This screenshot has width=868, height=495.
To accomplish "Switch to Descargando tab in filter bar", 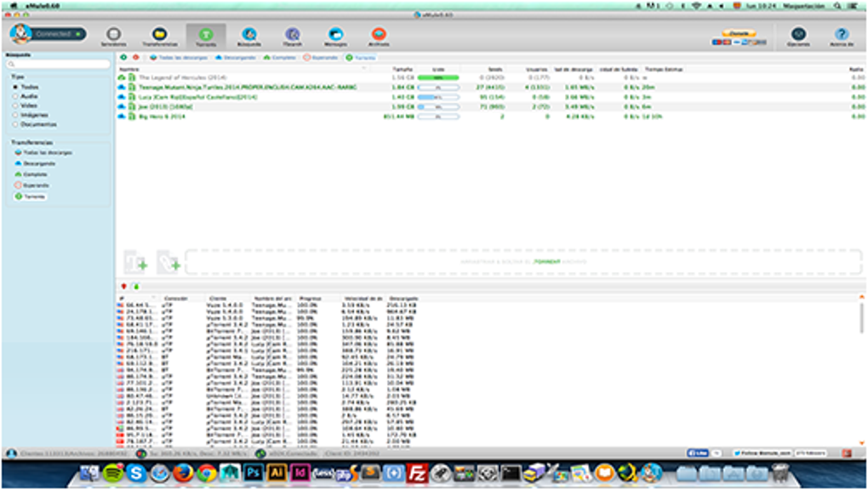I will [236, 58].
